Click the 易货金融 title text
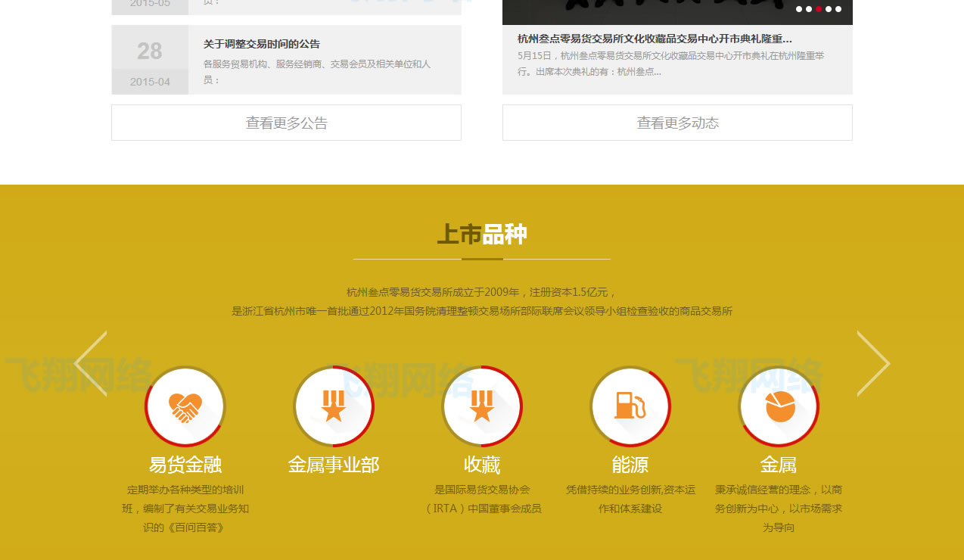 click(185, 465)
